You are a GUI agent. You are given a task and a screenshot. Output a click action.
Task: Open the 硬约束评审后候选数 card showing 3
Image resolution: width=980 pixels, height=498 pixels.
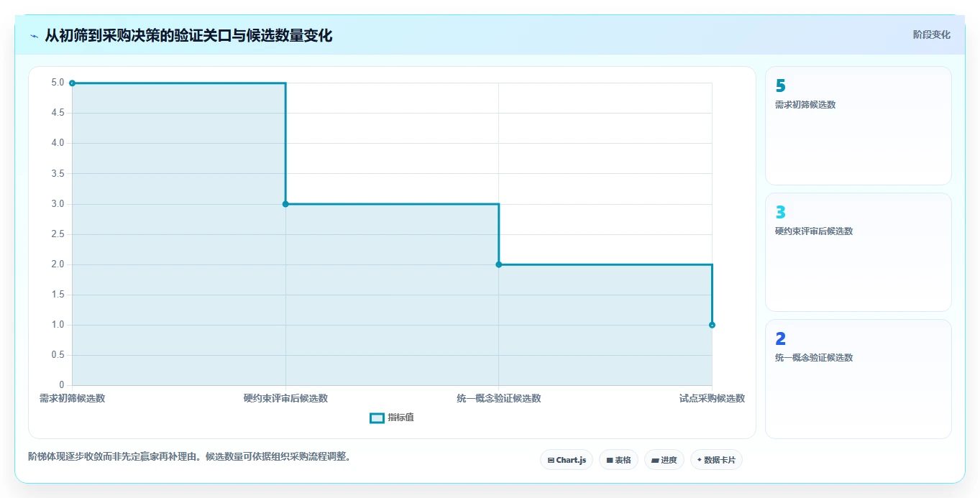tap(858, 252)
